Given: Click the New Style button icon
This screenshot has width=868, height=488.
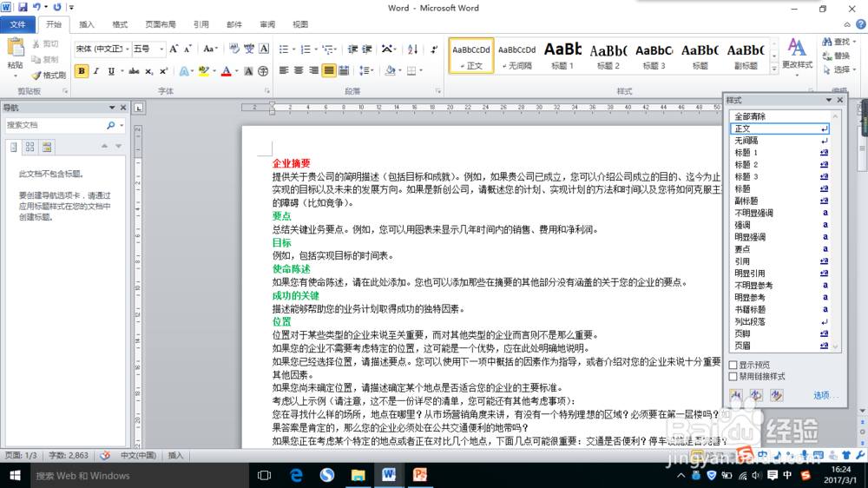Looking at the screenshot, I should (x=736, y=395).
